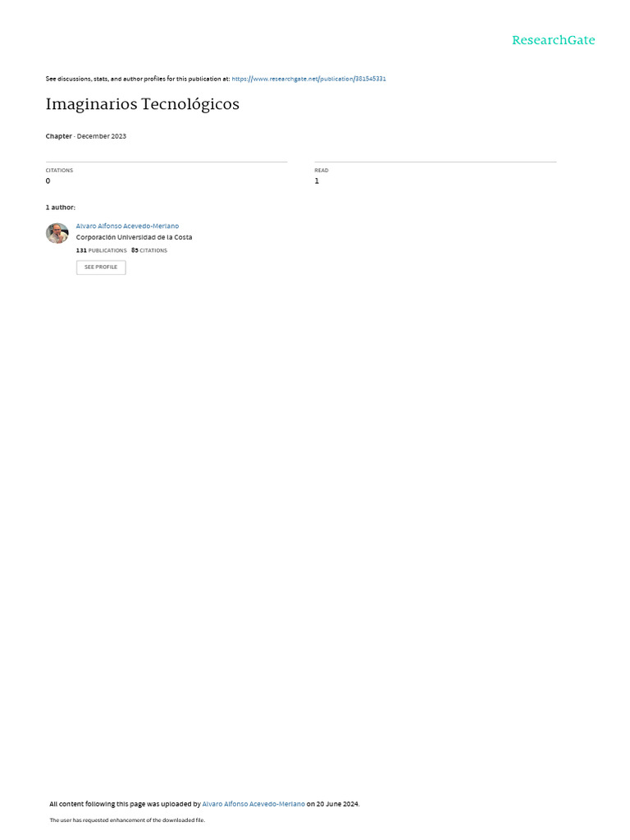Click the CITATIONS heading above zero
The image size is (630, 840).
[x=59, y=171]
